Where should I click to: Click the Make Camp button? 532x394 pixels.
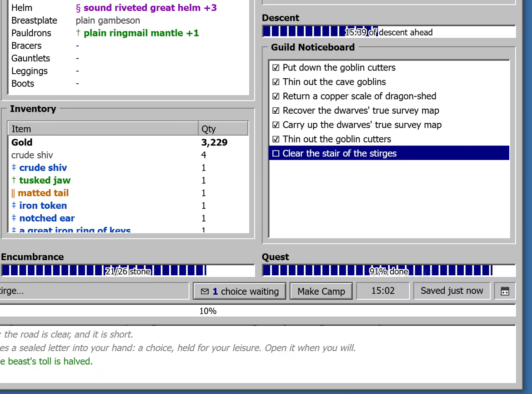321,291
